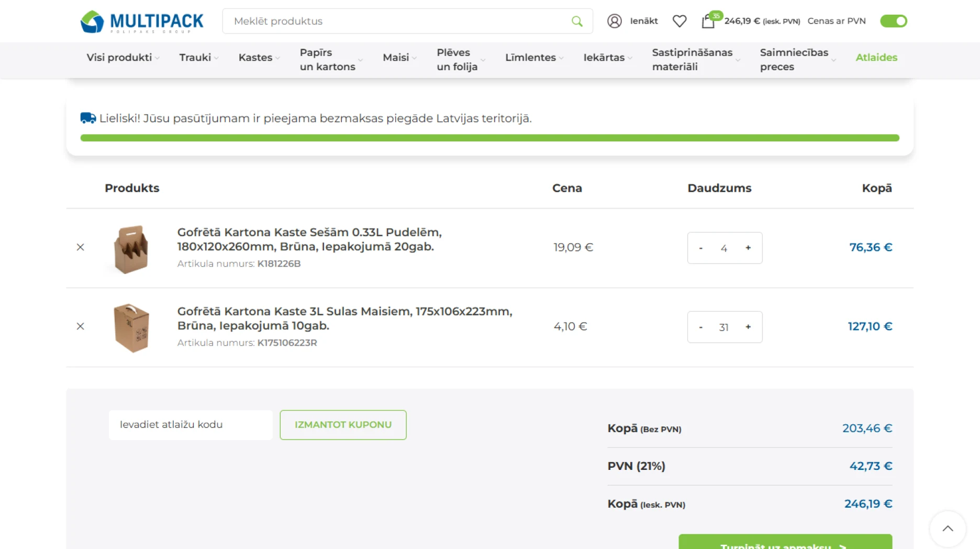The height and width of the screenshot is (549, 980).
Task: Go to the Atlaides page
Action: (x=876, y=58)
